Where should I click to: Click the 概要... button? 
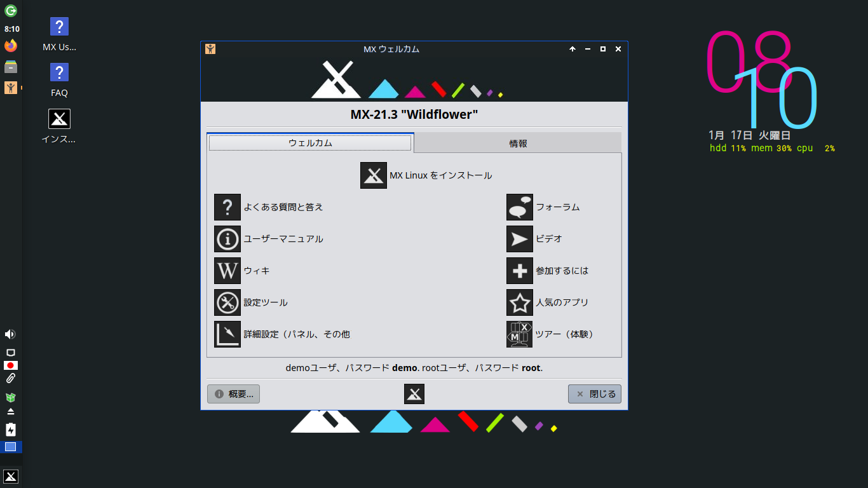click(233, 394)
